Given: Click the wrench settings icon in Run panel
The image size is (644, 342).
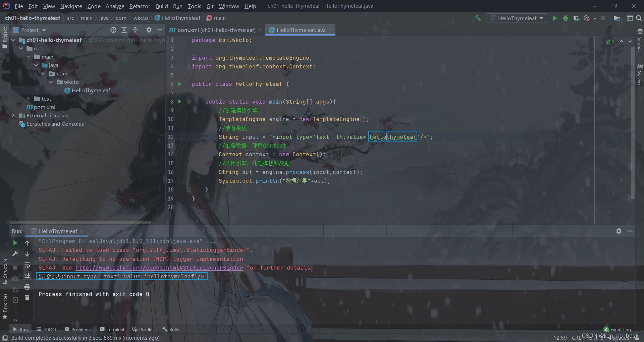Looking at the screenshot, I should 15,253.
